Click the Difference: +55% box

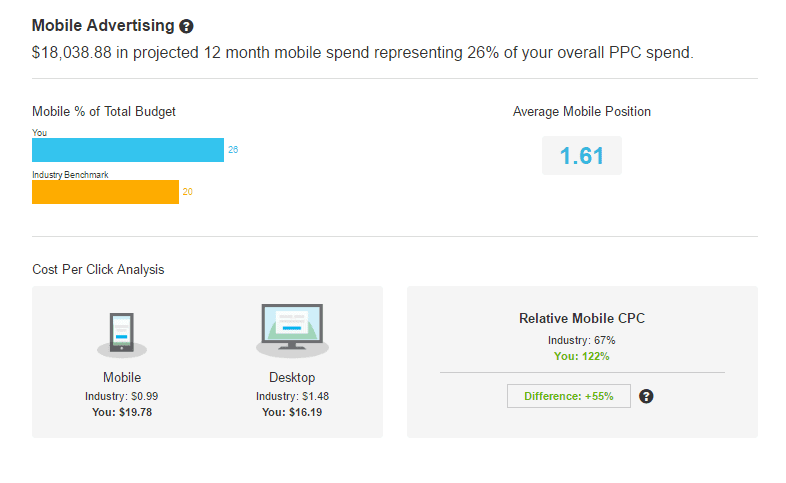click(x=568, y=396)
